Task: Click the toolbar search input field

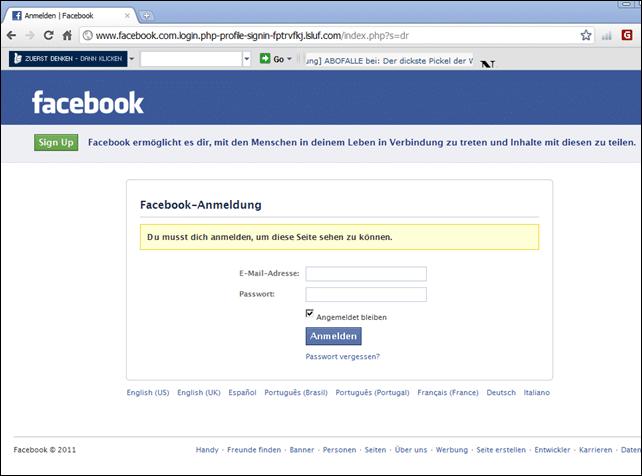Action: pyautogui.click(x=191, y=59)
